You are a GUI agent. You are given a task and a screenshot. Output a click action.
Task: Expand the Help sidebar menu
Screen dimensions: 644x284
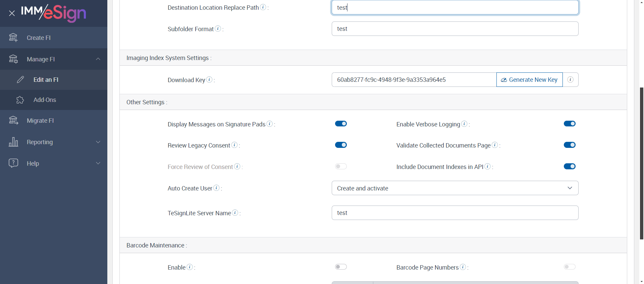(54, 164)
